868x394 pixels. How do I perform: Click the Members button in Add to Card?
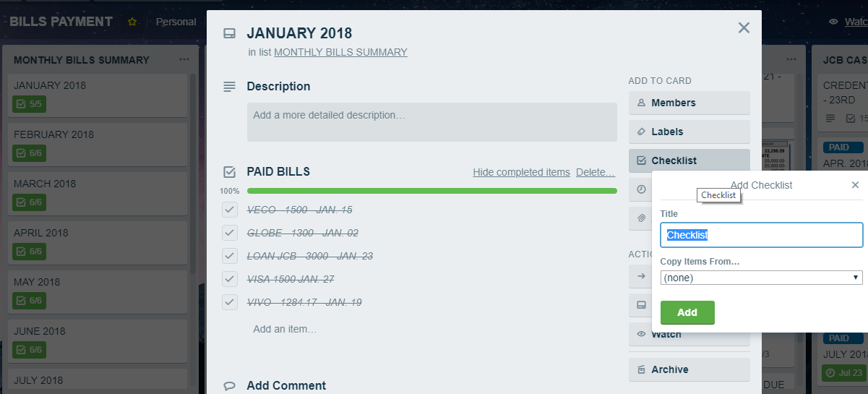689,103
